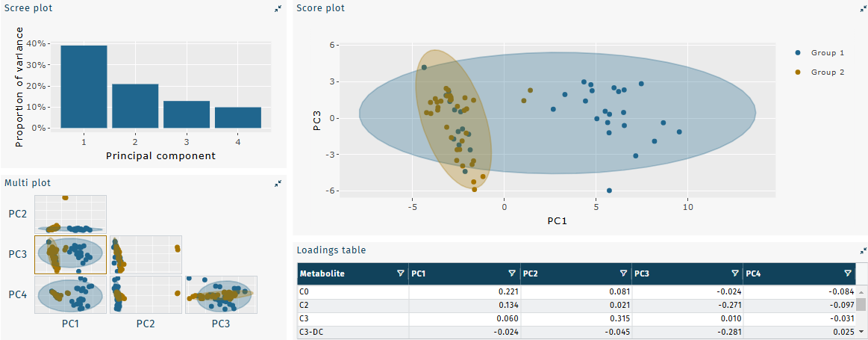
Task: Click the first principal component bar
Action: click(x=84, y=87)
